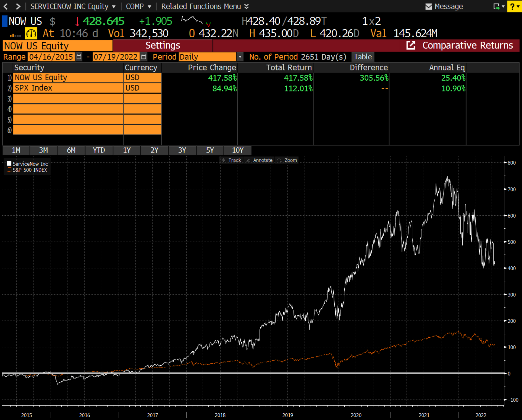Screen dimensions: 522x420
Task: Click the last price 428.645
Action: (x=103, y=21)
